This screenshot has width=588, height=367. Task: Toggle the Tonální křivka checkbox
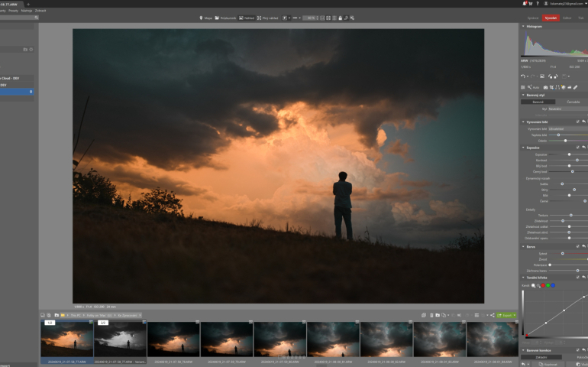[x=577, y=278]
